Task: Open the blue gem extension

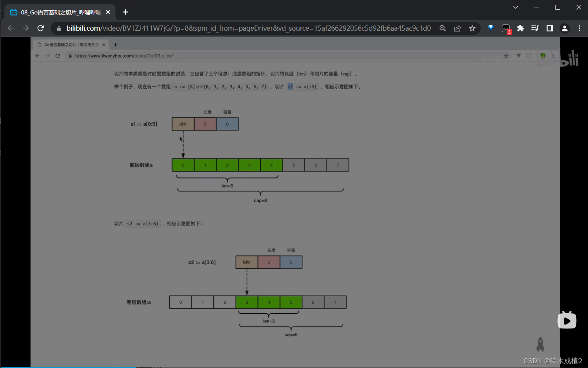Action: click(x=491, y=28)
